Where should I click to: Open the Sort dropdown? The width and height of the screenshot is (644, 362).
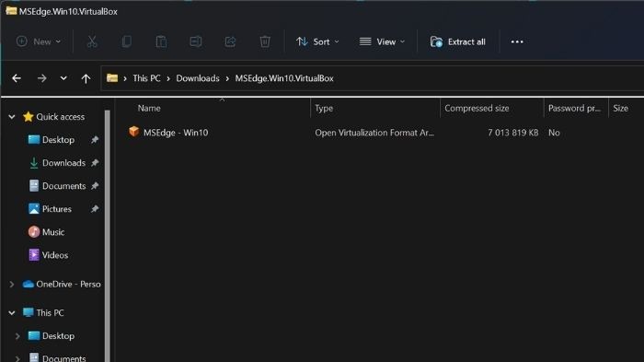317,41
